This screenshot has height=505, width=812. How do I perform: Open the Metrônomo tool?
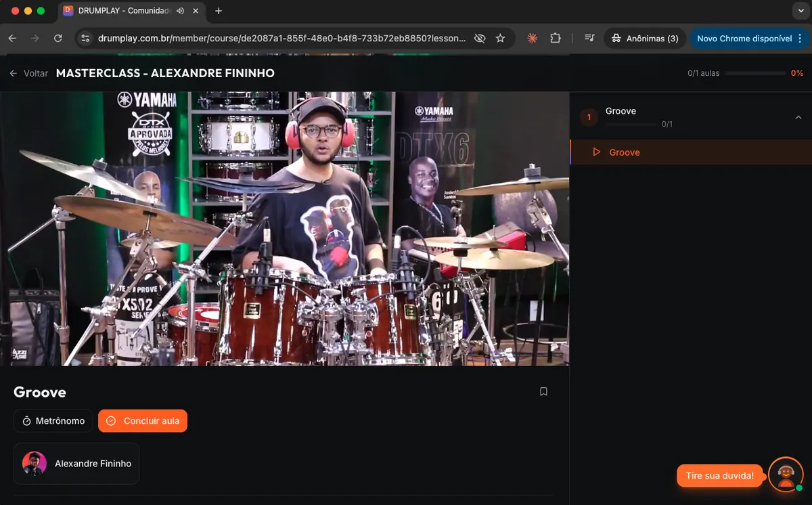(x=53, y=421)
